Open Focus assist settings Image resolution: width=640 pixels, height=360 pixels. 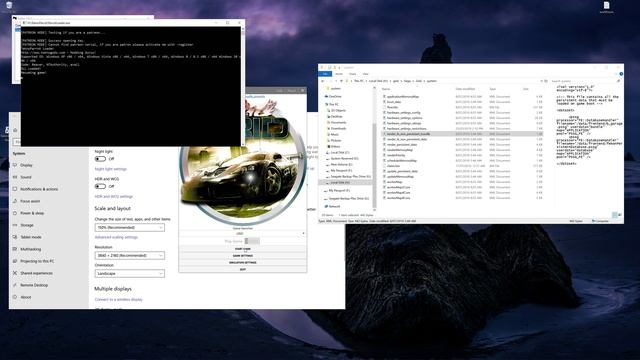click(30, 201)
